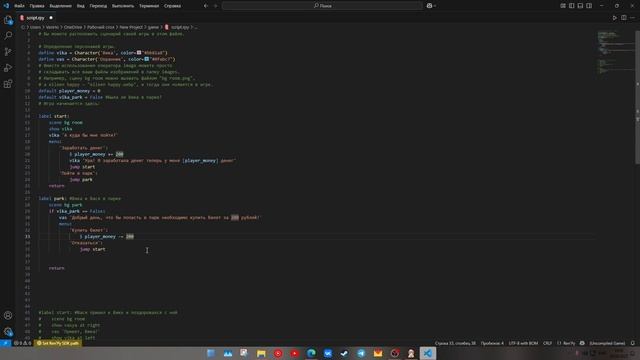Open the Manage gear in activity bar
The width and height of the screenshot is (640, 360).
click(x=8, y=331)
